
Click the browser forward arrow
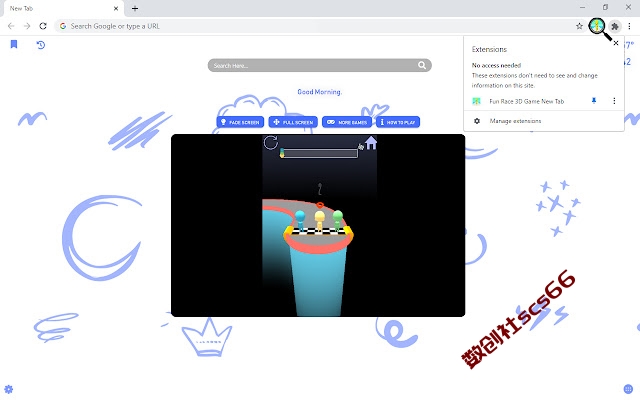(x=27, y=26)
